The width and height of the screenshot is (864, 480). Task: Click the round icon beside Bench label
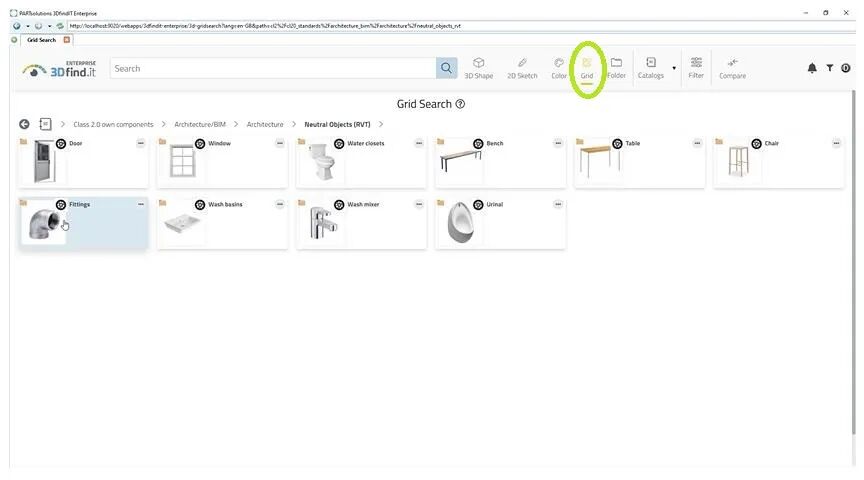(478, 144)
